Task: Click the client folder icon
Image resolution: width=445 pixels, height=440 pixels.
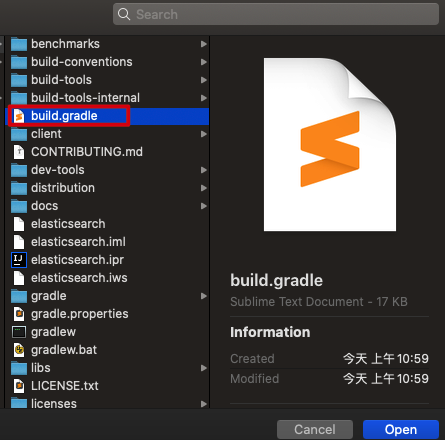Action: [19, 134]
